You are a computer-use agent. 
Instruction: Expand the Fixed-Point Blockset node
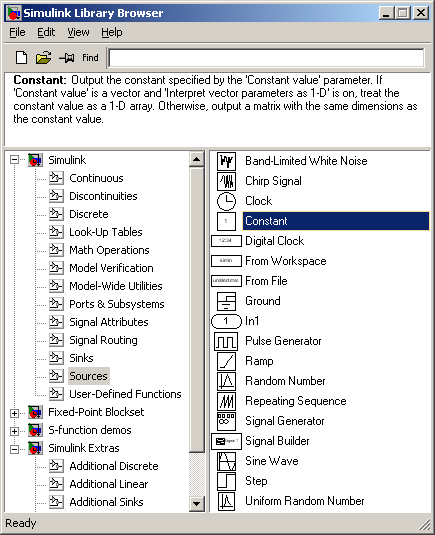pos(14,413)
